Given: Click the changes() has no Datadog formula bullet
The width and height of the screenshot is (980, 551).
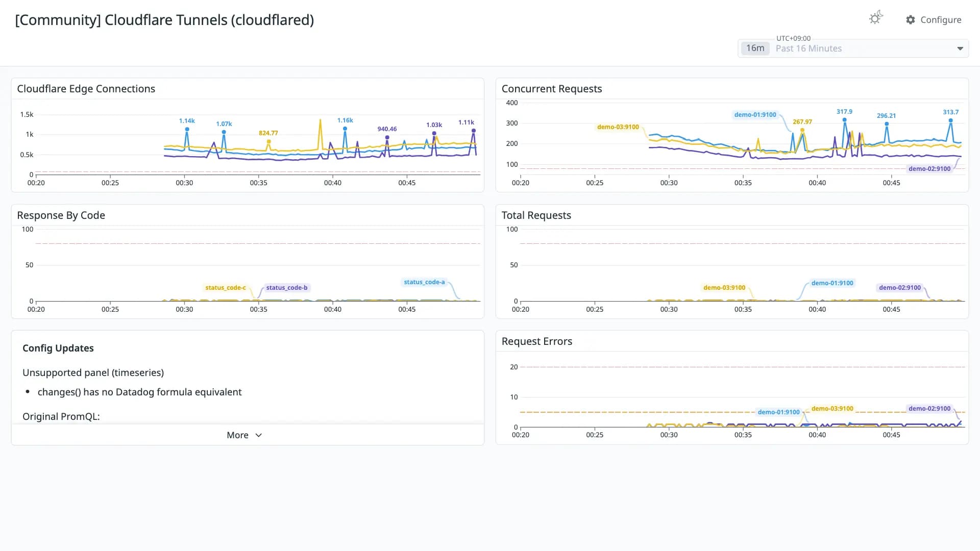Looking at the screenshot, I should (x=139, y=392).
